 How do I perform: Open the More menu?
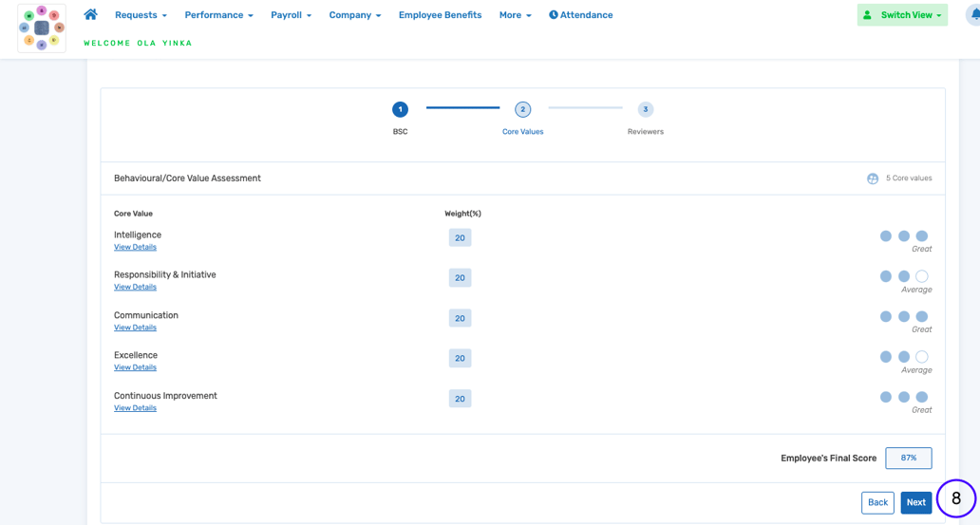point(515,15)
